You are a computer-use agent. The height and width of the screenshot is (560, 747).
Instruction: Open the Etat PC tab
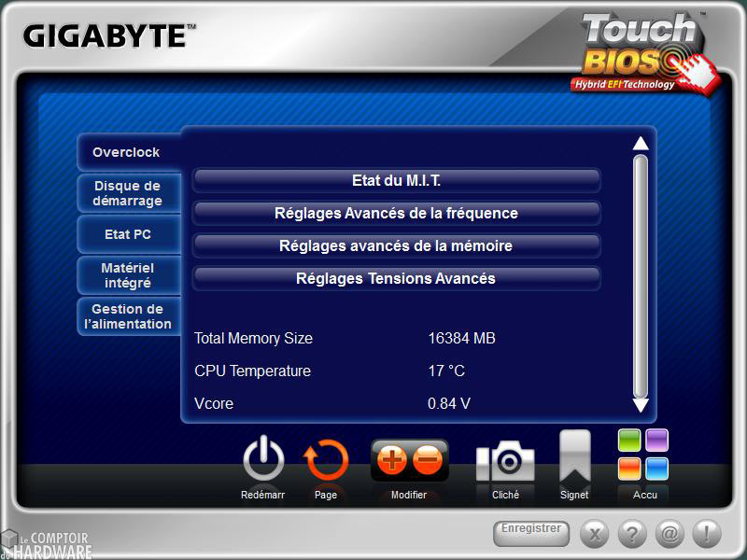[x=128, y=234]
